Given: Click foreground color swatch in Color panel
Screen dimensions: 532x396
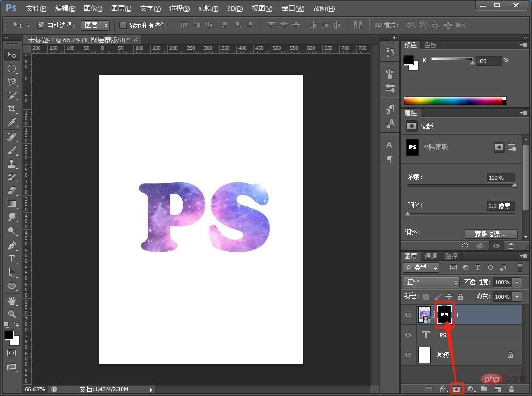Looking at the screenshot, I should pos(408,60).
